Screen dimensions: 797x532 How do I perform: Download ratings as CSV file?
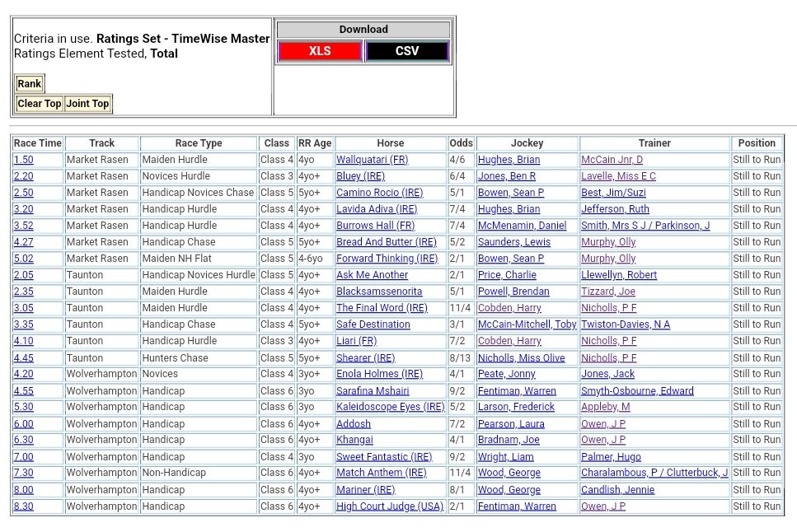point(407,51)
